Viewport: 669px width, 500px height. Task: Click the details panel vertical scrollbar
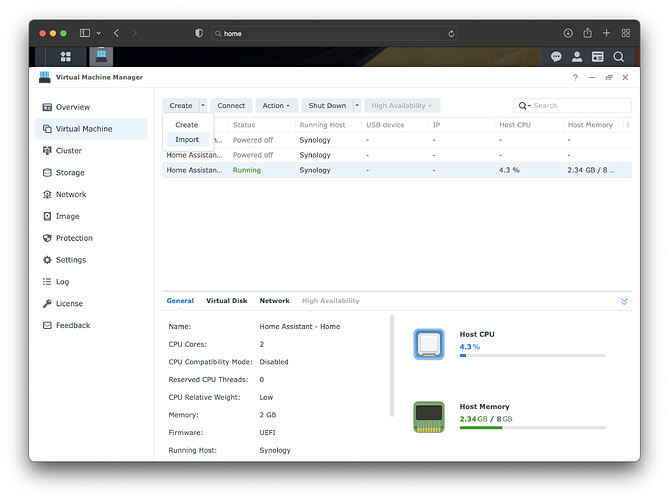(x=392, y=366)
